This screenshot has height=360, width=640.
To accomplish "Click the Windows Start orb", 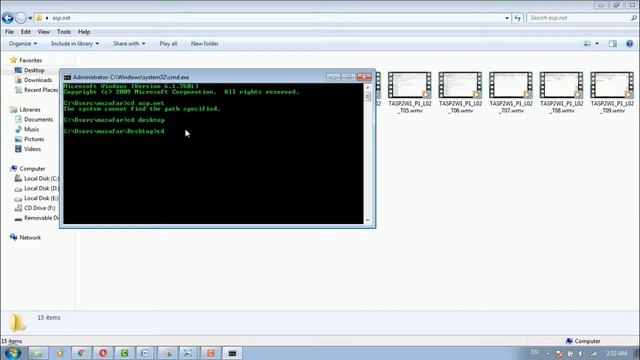I will 12,353.
